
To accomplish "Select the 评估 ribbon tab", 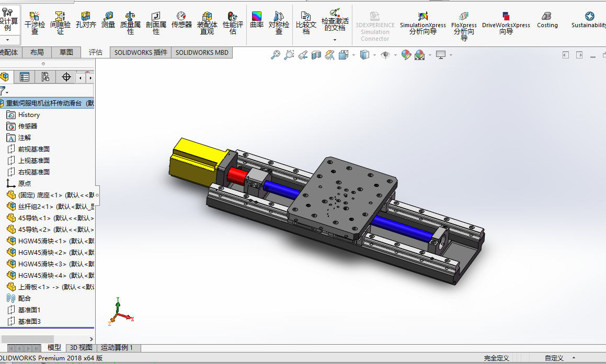I will pos(96,53).
